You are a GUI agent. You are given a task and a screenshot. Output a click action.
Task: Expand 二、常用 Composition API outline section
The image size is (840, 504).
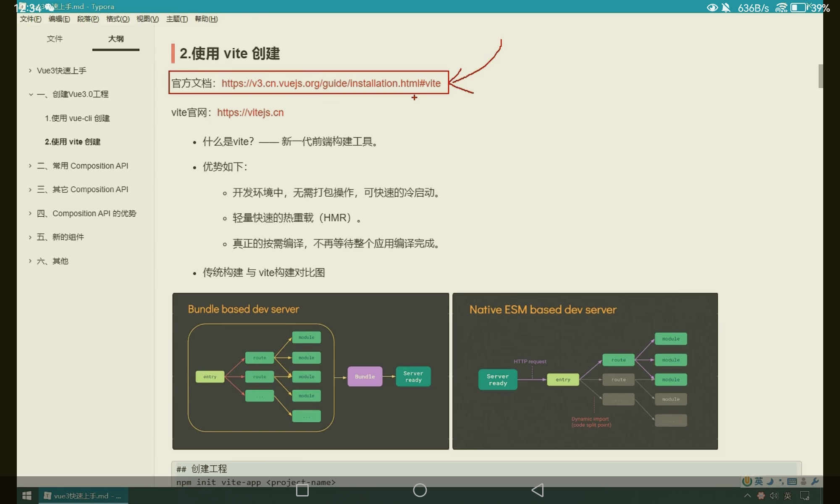click(x=30, y=166)
